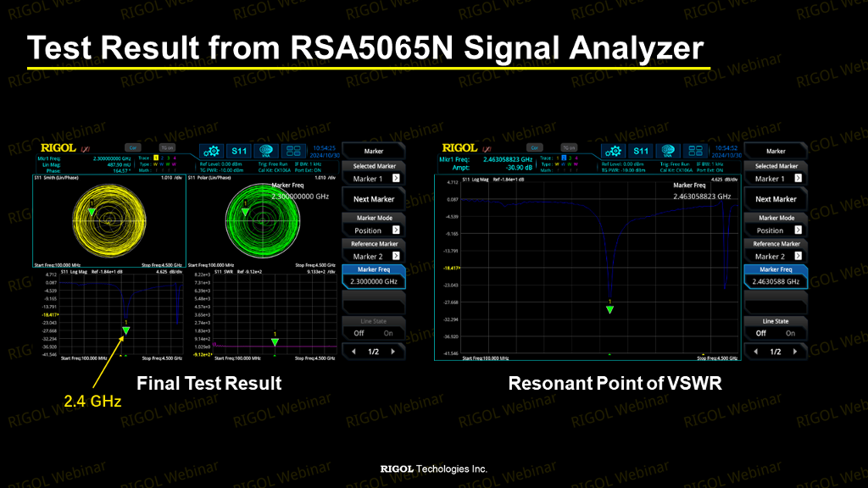Go to previous menu page on Final Test Result screen

[353, 352]
